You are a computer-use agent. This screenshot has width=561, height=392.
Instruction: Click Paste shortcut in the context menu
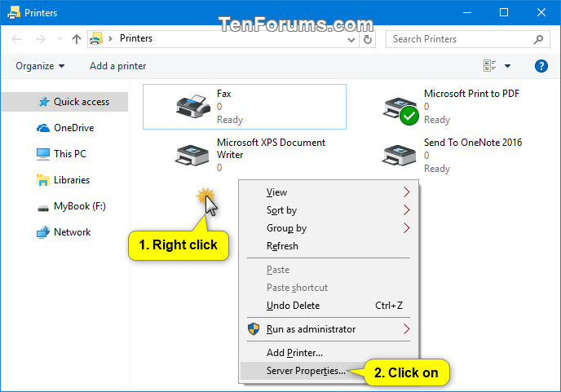tap(329, 288)
